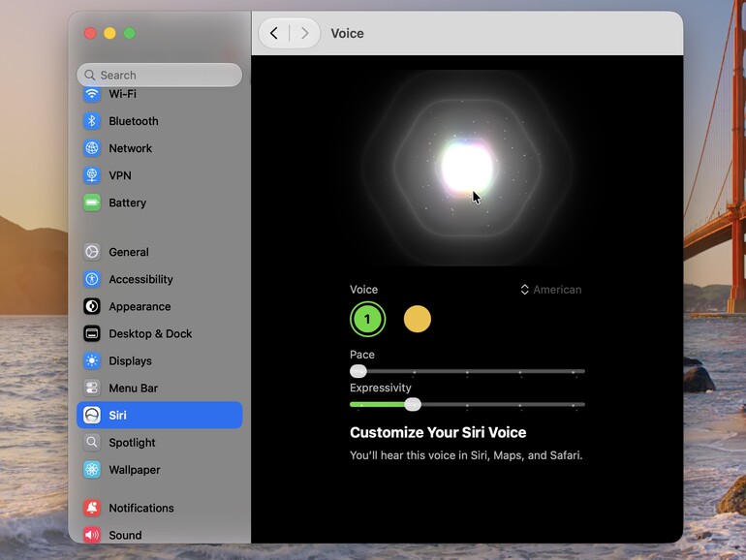The image size is (746, 560).
Task: Click the Appearance icon
Action: [92, 306]
